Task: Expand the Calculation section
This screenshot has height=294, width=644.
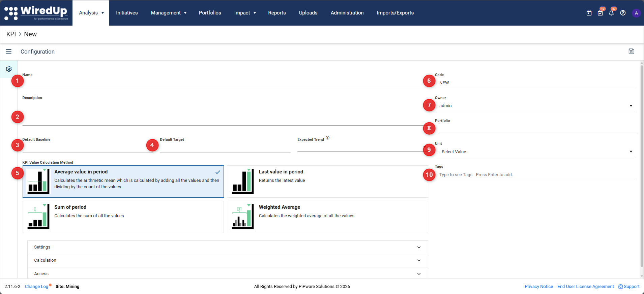Action: (228, 260)
